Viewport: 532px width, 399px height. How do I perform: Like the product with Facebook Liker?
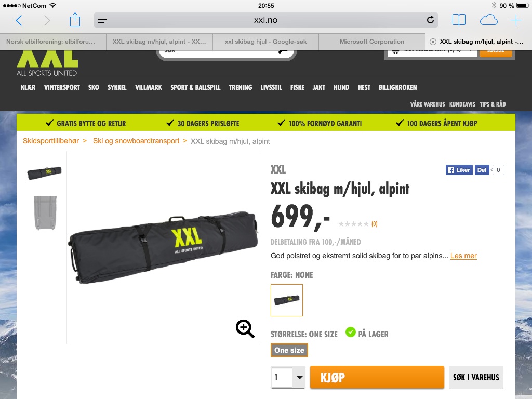[x=459, y=170]
